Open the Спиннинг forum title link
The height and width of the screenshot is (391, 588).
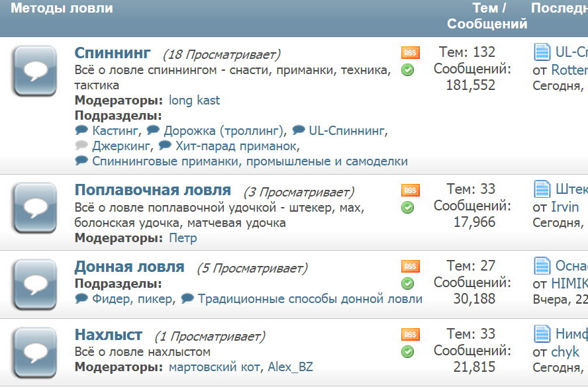pyautogui.click(x=113, y=53)
